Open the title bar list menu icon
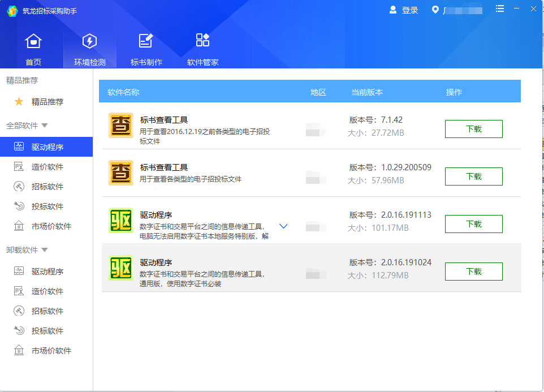This screenshot has height=392, width=544. [499, 9]
